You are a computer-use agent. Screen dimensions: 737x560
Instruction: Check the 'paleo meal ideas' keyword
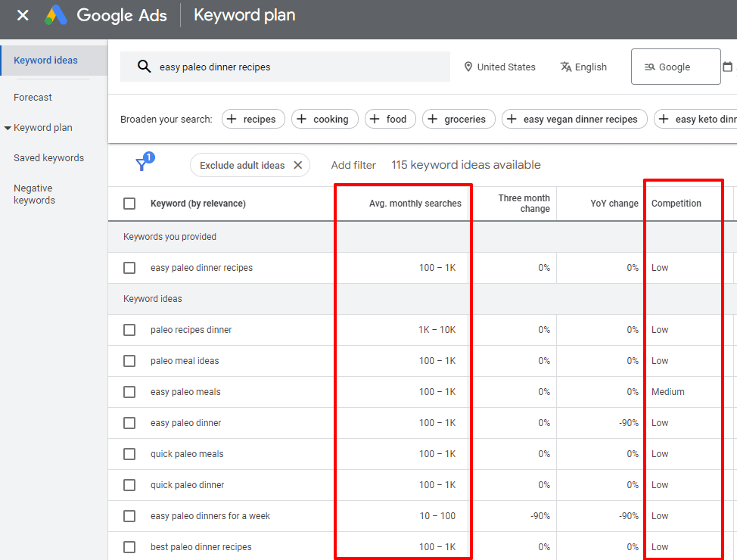[129, 361]
